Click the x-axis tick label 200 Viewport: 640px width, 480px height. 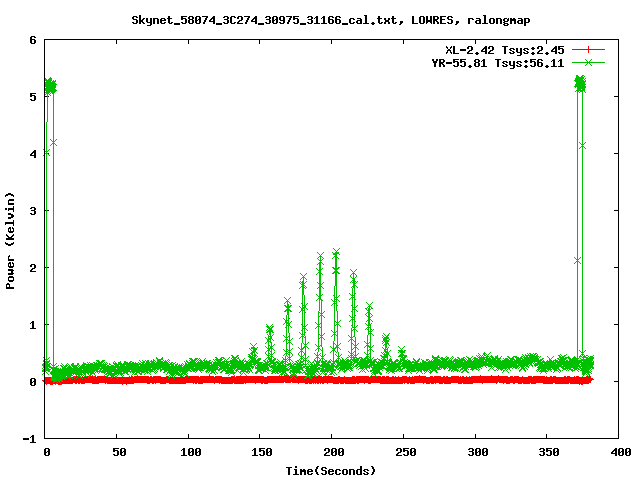pos(334,452)
